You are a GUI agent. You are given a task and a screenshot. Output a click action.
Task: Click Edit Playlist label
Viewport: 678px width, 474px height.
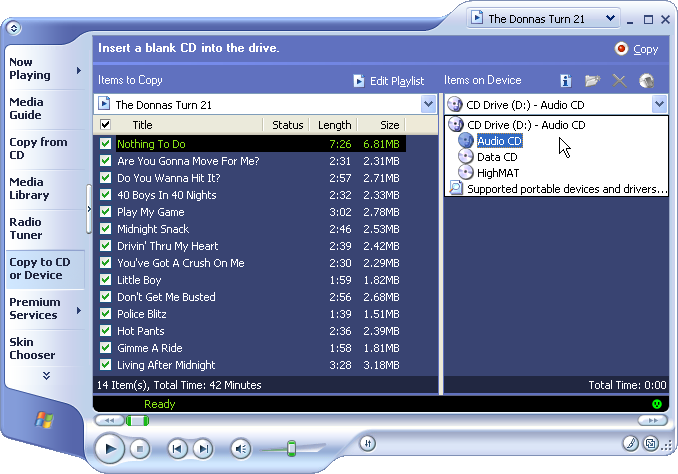click(397, 81)
